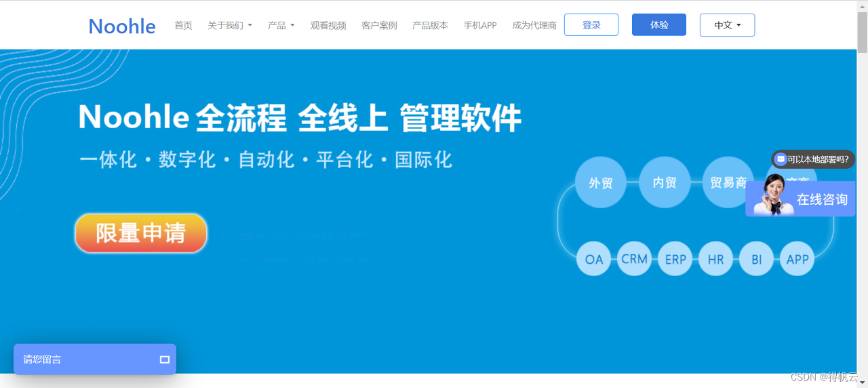868x388 pixels.
Task: Click the 可以本地部署吗? chat bubble
Action: pyautogui.click(x=813, y=159)
